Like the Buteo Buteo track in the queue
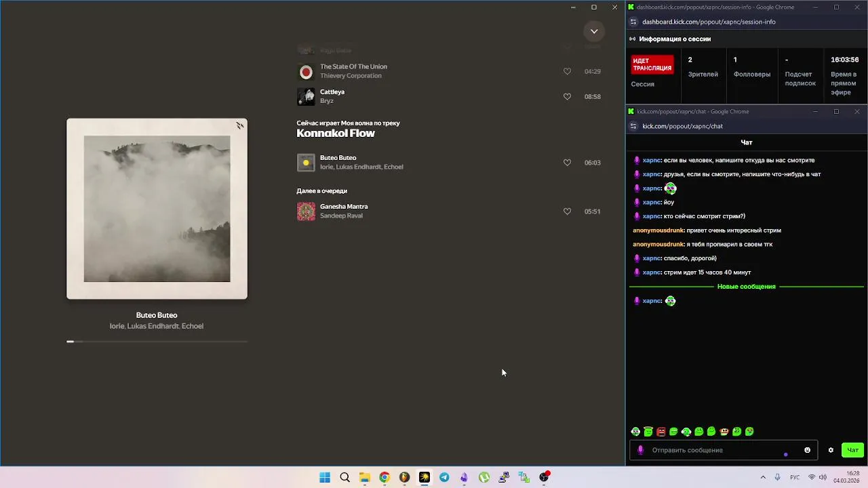868x488 pixels. (x=567, y=163)
